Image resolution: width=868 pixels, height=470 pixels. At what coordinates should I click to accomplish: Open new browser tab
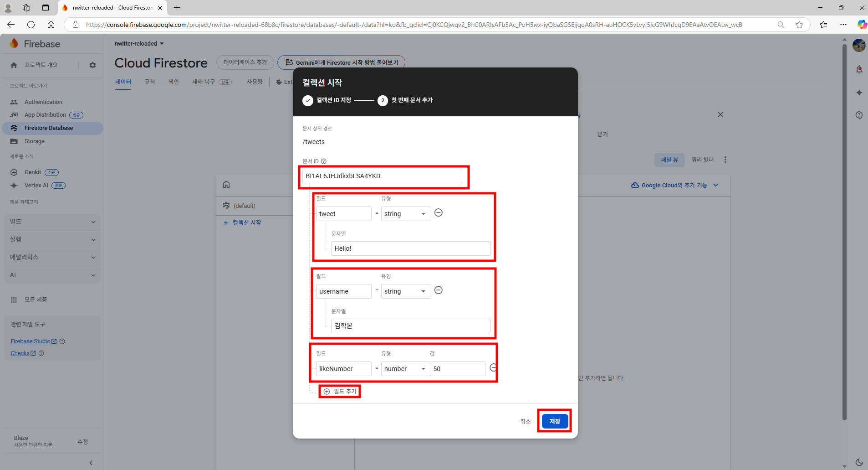pyautogui.click(x=177, y=8)
